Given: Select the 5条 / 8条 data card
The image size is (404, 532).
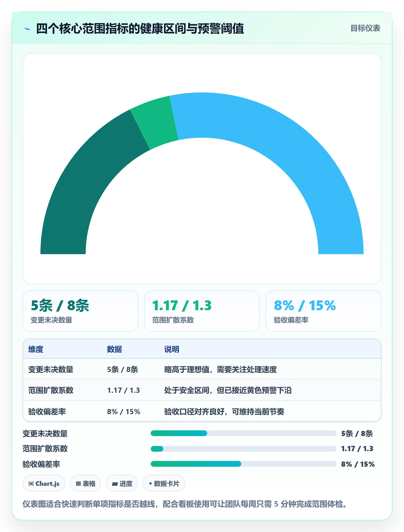Looking at the screenshot, I should pyautogui.click(x=81, y=311).
